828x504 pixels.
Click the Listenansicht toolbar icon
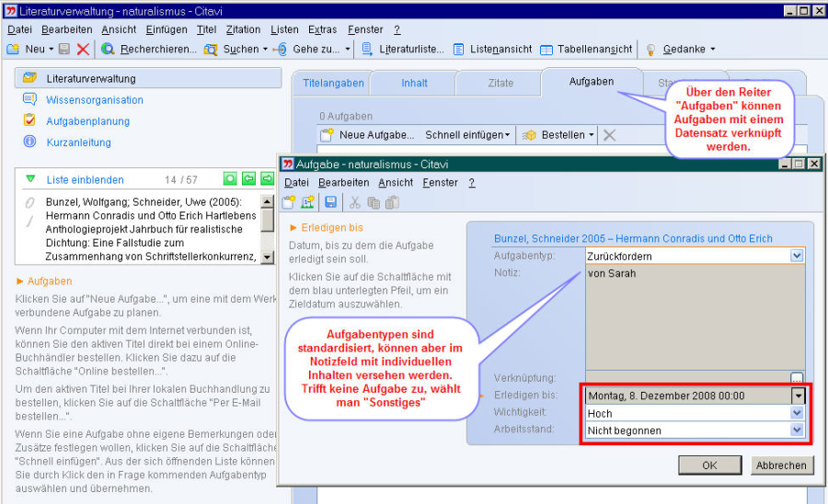click(x=459, y=49)
